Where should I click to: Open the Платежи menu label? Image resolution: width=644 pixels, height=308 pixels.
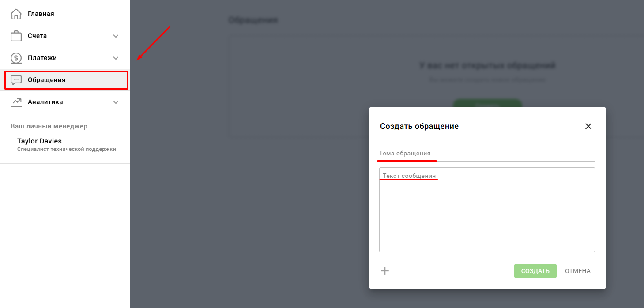tap(42, 58)
